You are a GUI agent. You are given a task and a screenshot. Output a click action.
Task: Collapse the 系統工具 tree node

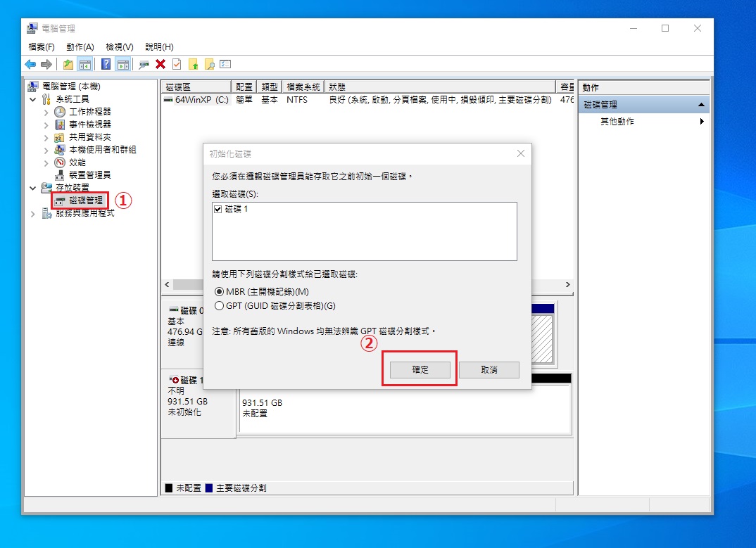[33, 99]
